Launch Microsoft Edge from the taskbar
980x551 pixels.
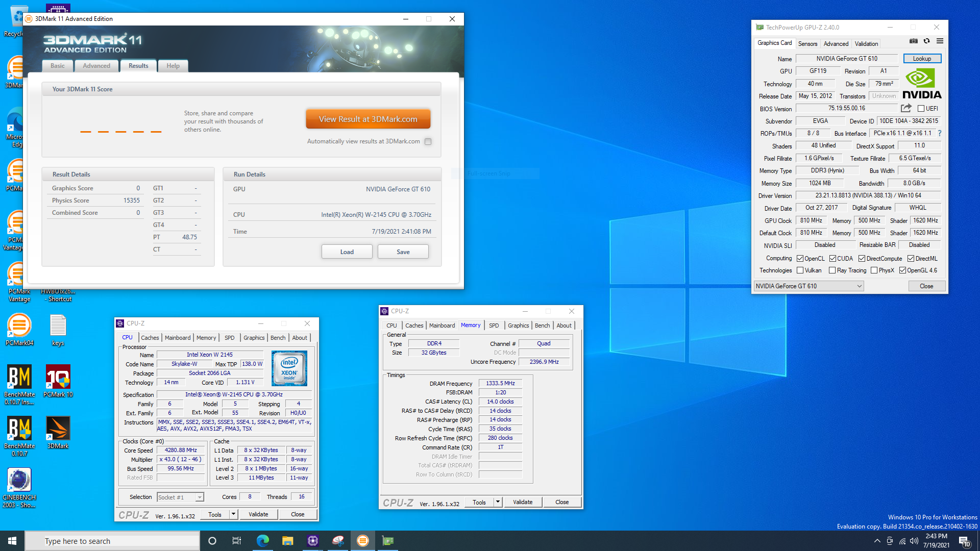tap(262, 541)
